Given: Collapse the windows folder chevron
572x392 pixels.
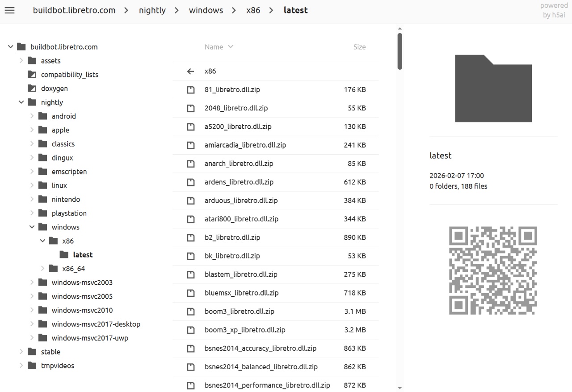Looking at the screenshot, I should tap(32, 227).
